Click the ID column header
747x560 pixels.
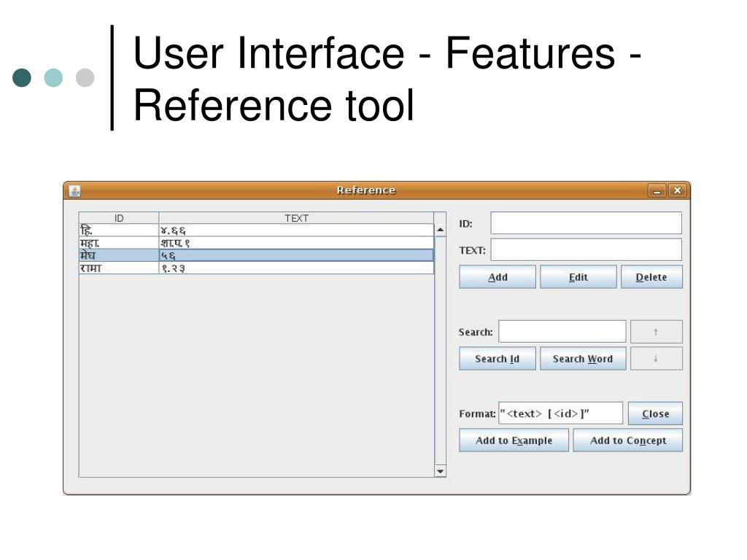tap(119, 218)
